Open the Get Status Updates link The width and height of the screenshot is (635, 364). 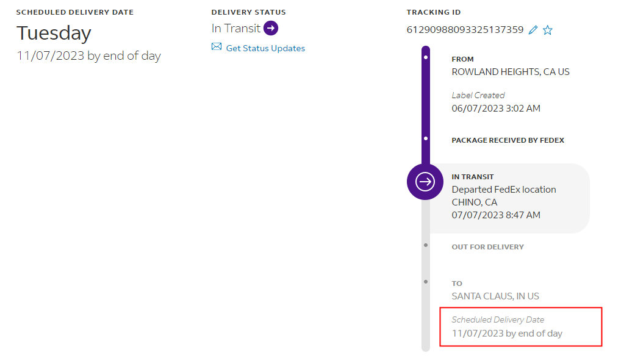[265, 48]
